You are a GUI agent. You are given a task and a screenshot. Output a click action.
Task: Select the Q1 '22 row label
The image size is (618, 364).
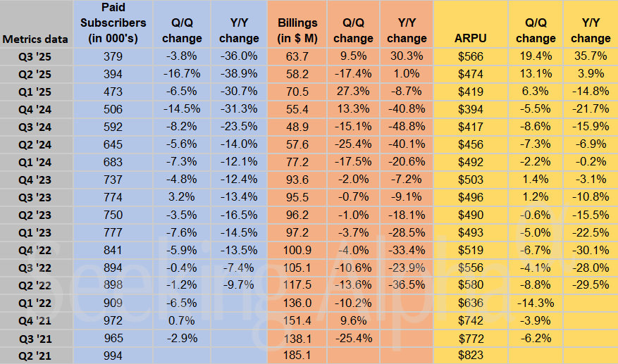tap(36, 303)
